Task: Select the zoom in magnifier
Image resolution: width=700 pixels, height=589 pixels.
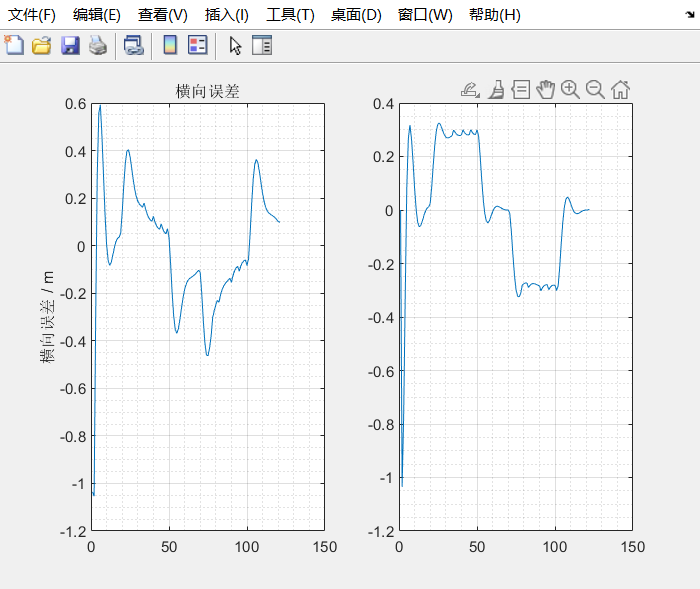Action: 570,90
